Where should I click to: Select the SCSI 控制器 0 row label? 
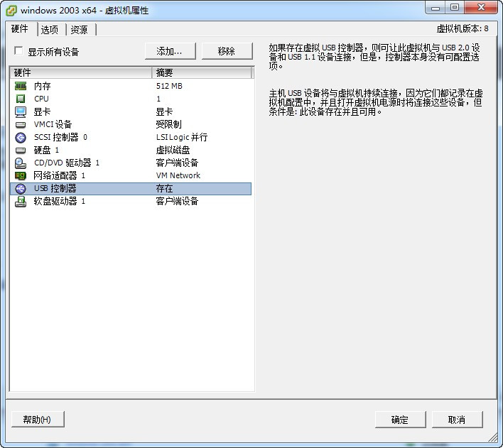tap(60, 137)
